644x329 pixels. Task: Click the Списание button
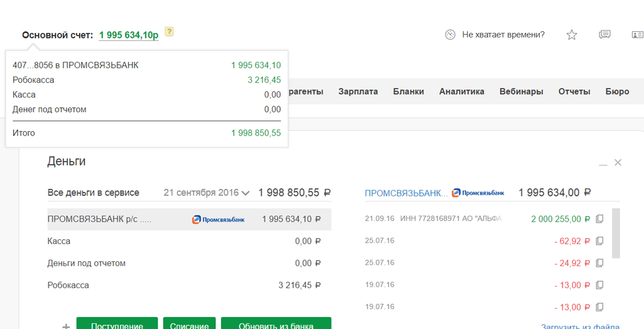point(189,323)
